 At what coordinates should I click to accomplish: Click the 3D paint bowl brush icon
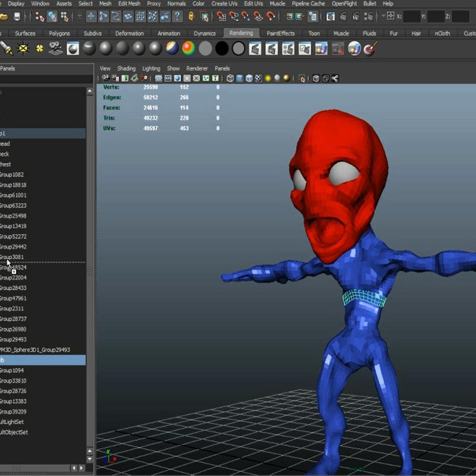[x=370, y=49]
